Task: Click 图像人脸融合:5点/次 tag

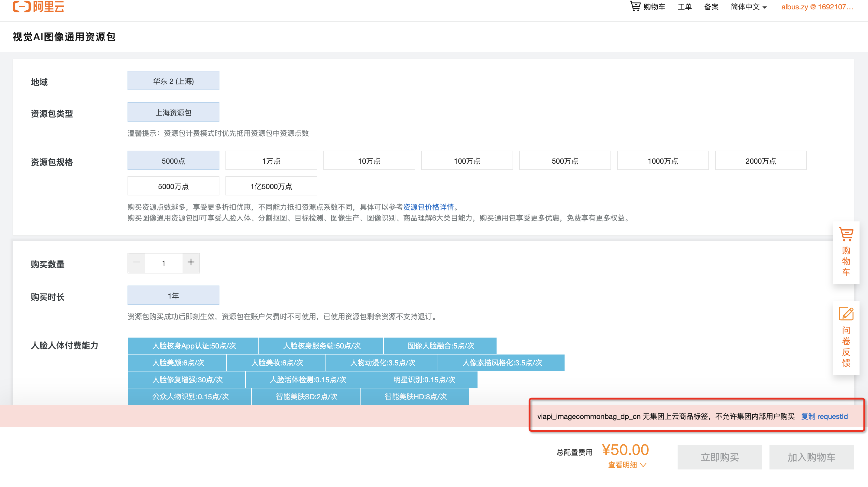Action: (x=440, y=346)
